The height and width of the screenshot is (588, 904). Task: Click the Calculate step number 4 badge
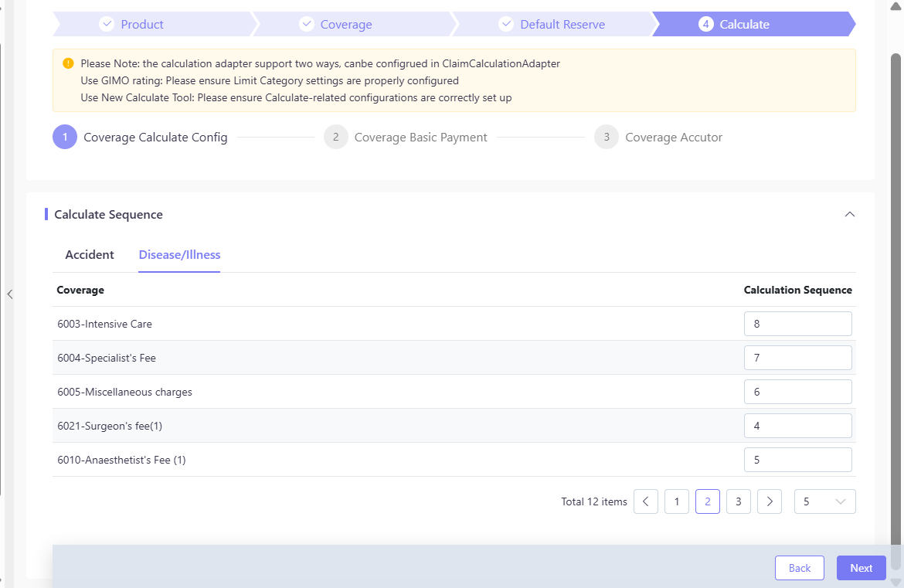(x=705, y=24)
